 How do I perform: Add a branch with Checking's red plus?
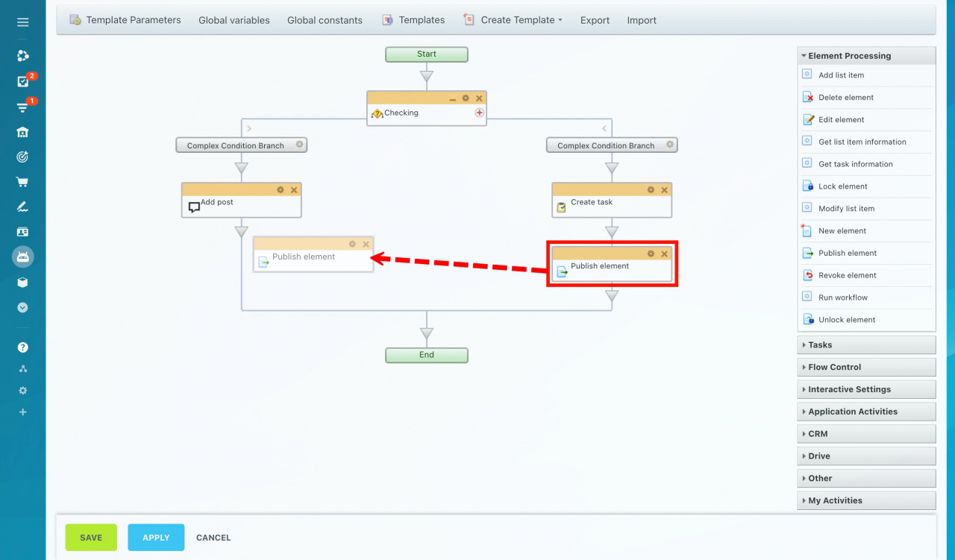coord(480,113)
